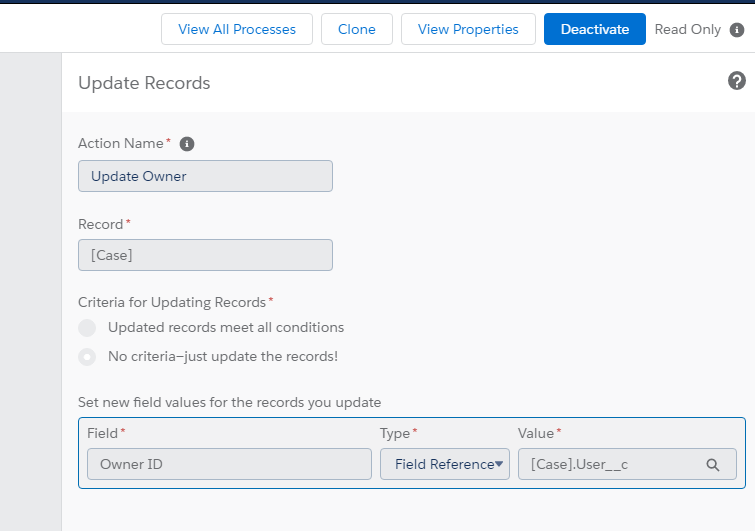Click the View All Processes button

coord(237,29)
